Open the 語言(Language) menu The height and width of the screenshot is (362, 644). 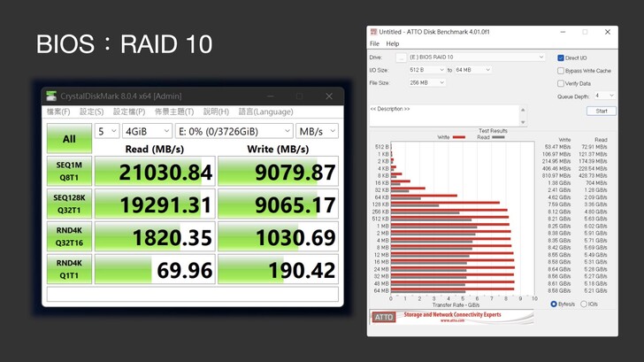click(265, 112)
